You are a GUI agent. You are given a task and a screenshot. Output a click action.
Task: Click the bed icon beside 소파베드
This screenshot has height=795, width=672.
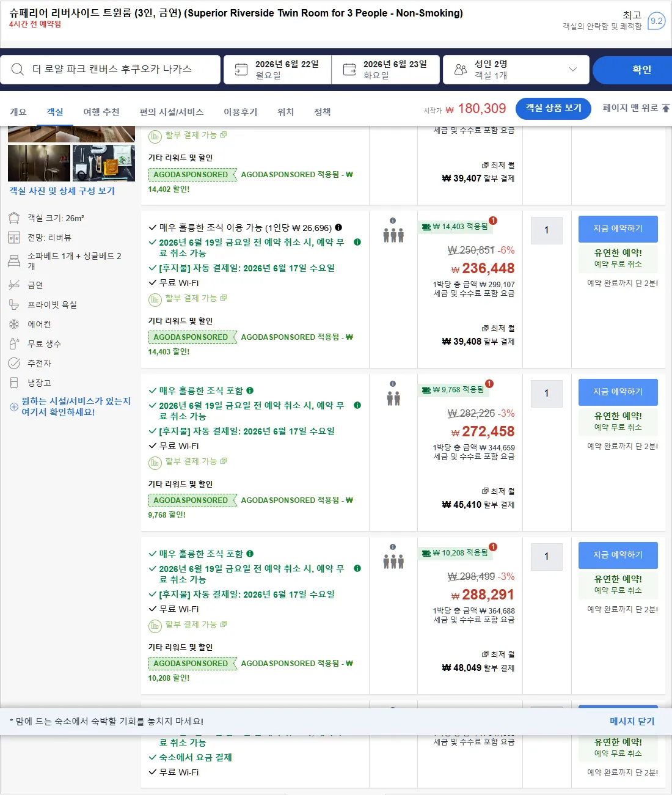point(14,261)
